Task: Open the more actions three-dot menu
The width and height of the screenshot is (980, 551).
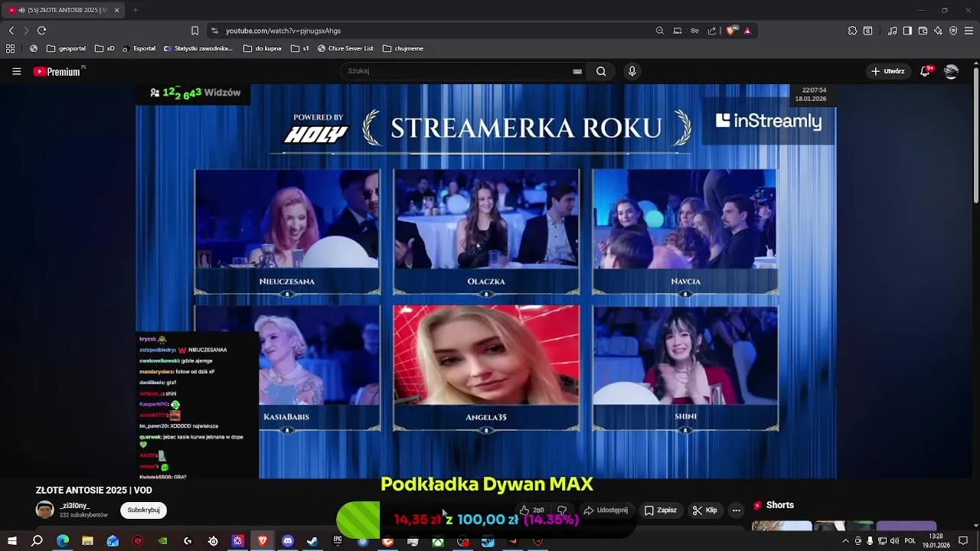Action: tap(736, 510)
